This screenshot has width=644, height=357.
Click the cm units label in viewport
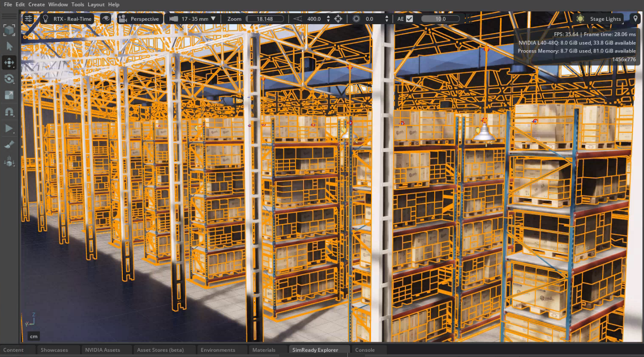click(34, 337)
